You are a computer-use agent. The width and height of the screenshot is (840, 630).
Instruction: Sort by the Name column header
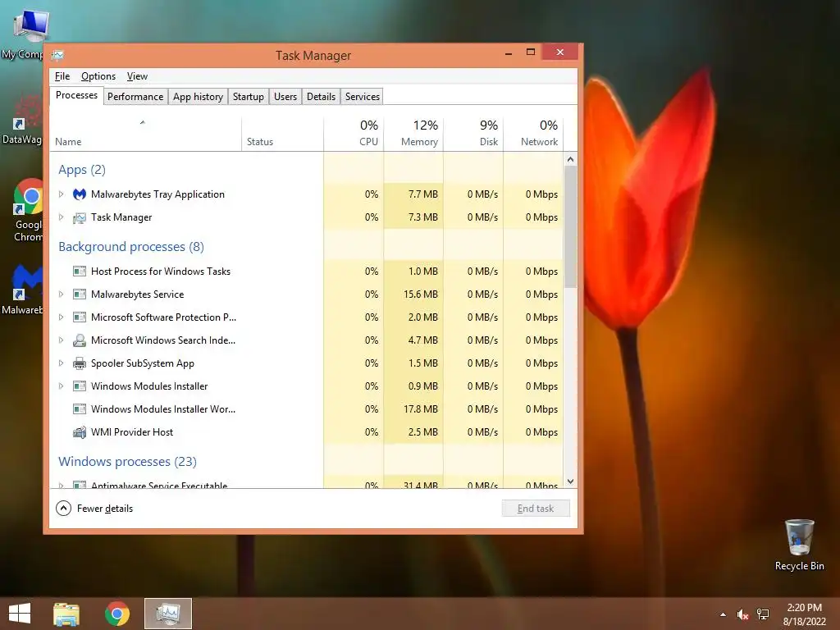(x=146, y=133)
